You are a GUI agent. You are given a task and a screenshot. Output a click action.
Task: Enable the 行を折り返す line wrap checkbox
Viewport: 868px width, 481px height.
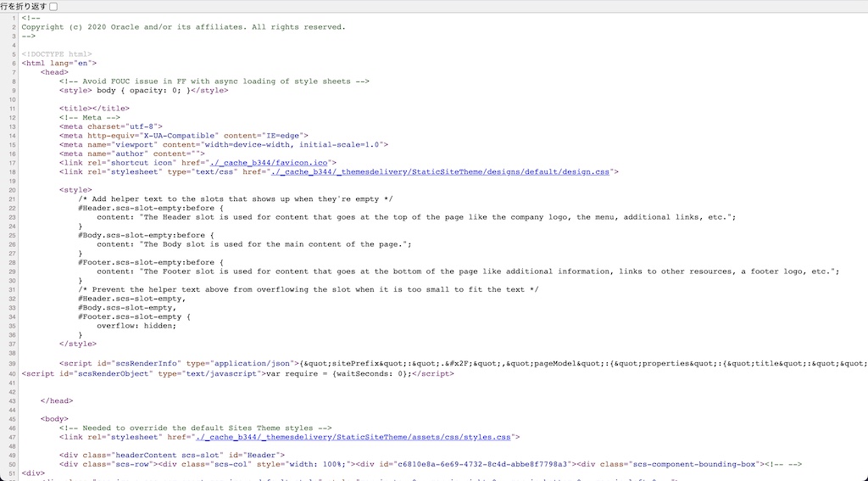[54, 7]
